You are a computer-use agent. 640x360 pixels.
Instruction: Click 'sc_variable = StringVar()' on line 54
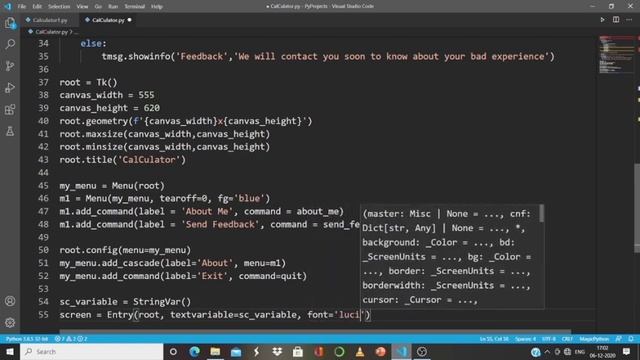pos(125,302)
